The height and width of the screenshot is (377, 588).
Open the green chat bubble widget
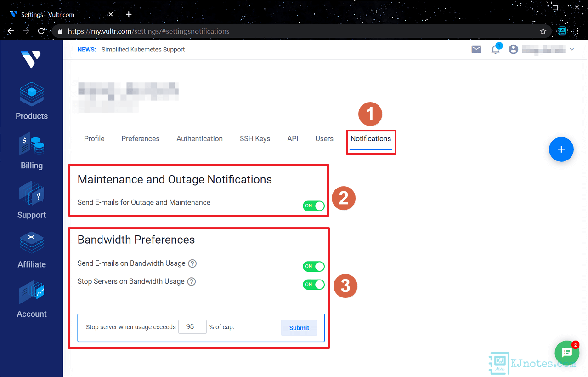567,353
